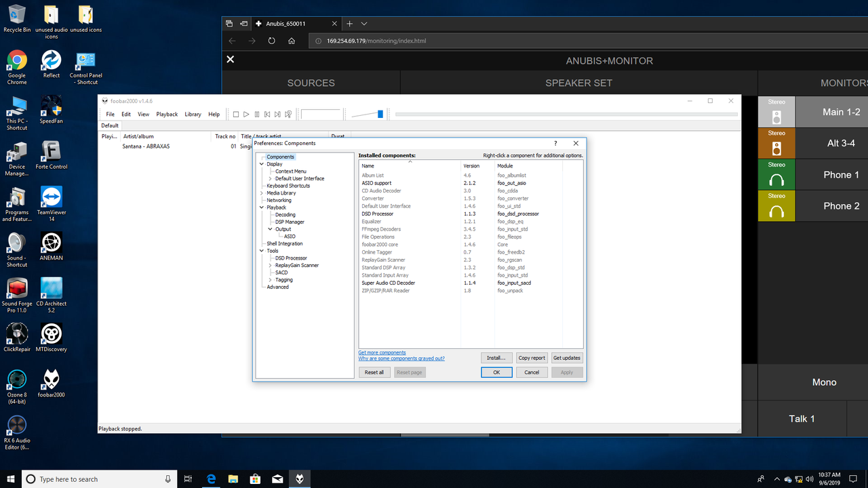Toggle the Mono button in Anubis monitor
The height and width of the screenshot is (488, 868).
point(813,382)
